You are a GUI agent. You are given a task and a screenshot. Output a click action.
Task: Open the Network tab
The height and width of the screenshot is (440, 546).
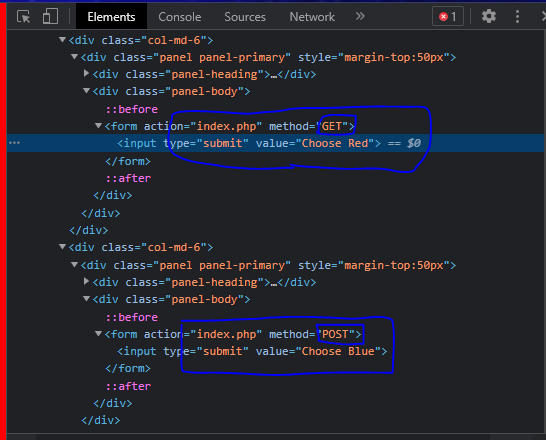coord(312,17)
